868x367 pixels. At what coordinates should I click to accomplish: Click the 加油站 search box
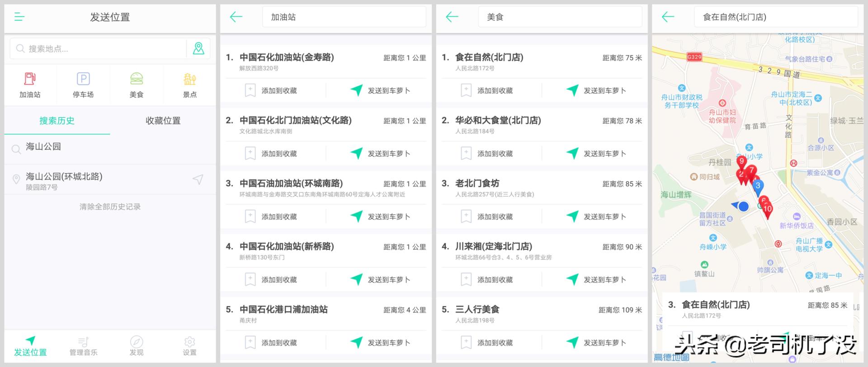344,17
